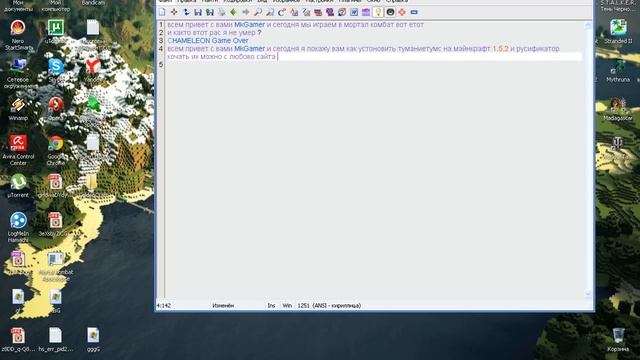Click the Ins mode indicator in status bar
Viewport: 640px width, 360px height.
coord(271,305)
